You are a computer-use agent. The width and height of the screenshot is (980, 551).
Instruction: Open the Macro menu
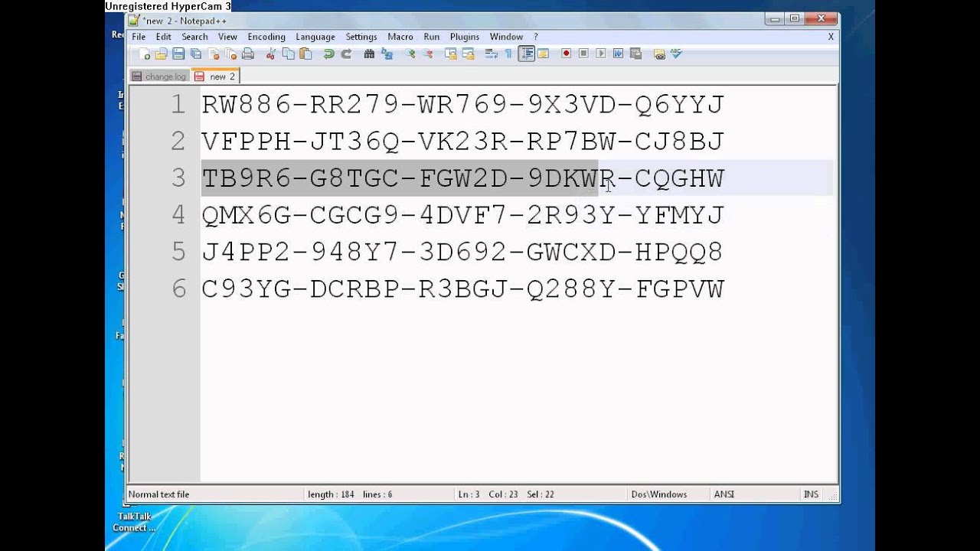click(400, 37)
